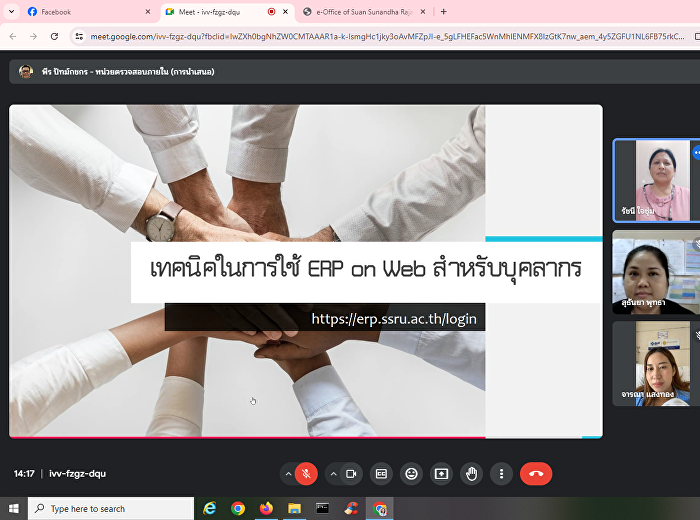
Task: Click the https://erp.ssru.ac.th/login link on slide
Action: pyautogui.click(x=394, y=319)
